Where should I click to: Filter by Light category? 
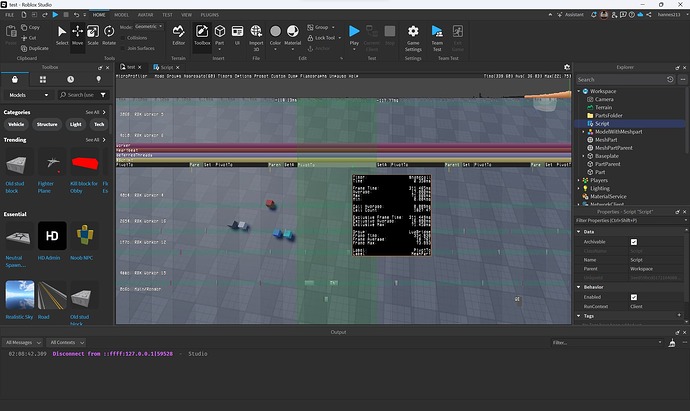[x=76, y=125]
